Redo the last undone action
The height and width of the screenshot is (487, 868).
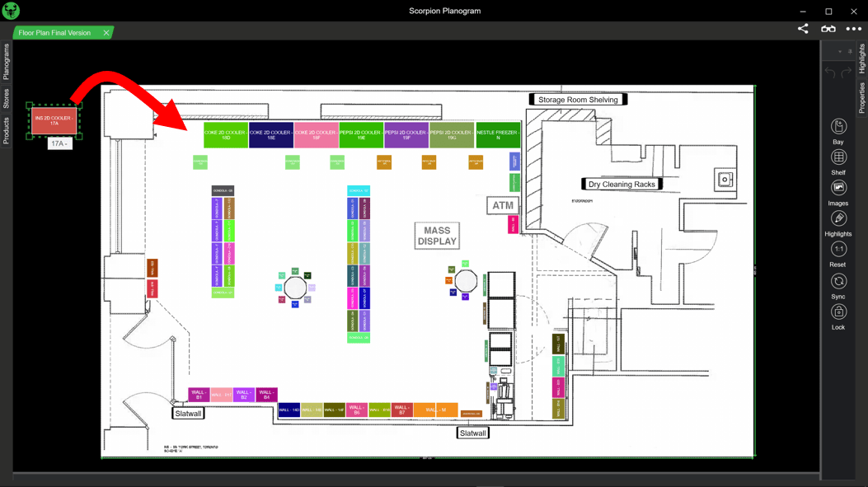tap(846, 72)
